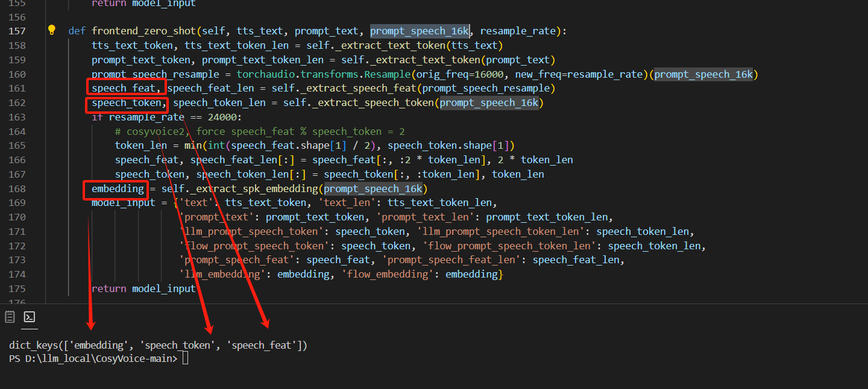Click the frontend_zero_shot function name

(144, 31)
